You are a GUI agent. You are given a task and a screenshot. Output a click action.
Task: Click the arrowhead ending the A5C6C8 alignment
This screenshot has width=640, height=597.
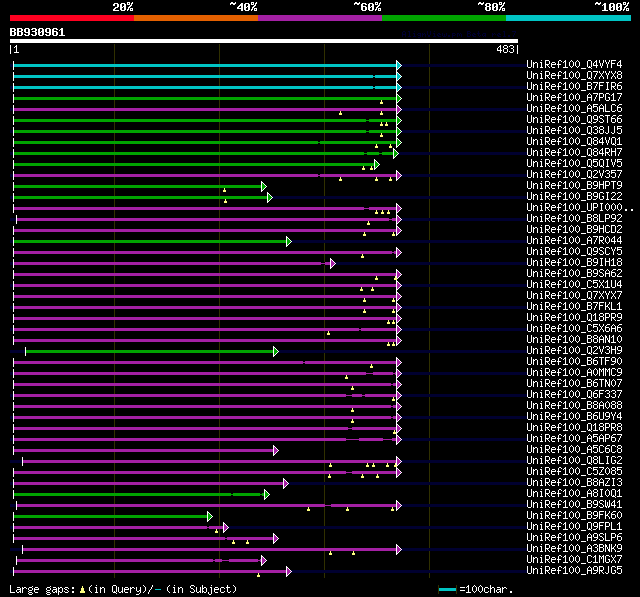276,451
